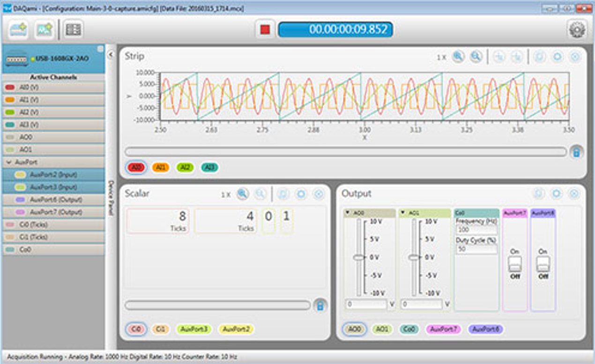
Task: Click the small square on device header
Action: pyautogui.click(x=100, y=49)
